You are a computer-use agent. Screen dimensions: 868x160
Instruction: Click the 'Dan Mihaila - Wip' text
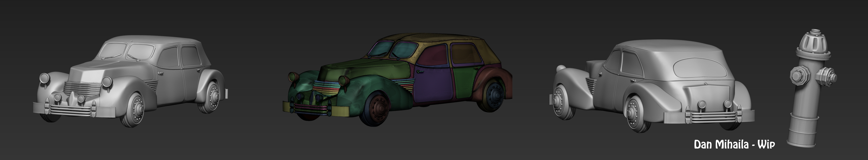pyautogui.click(x=735, y=145)
